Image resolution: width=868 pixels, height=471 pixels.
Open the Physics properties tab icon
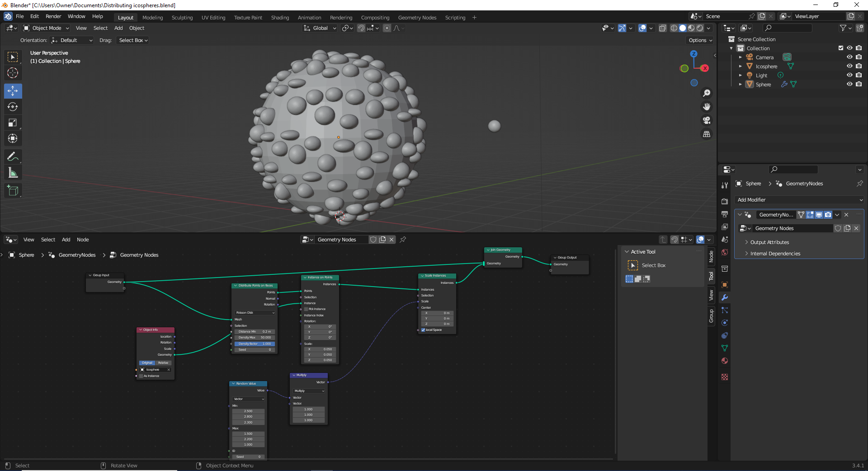(725, 323)
